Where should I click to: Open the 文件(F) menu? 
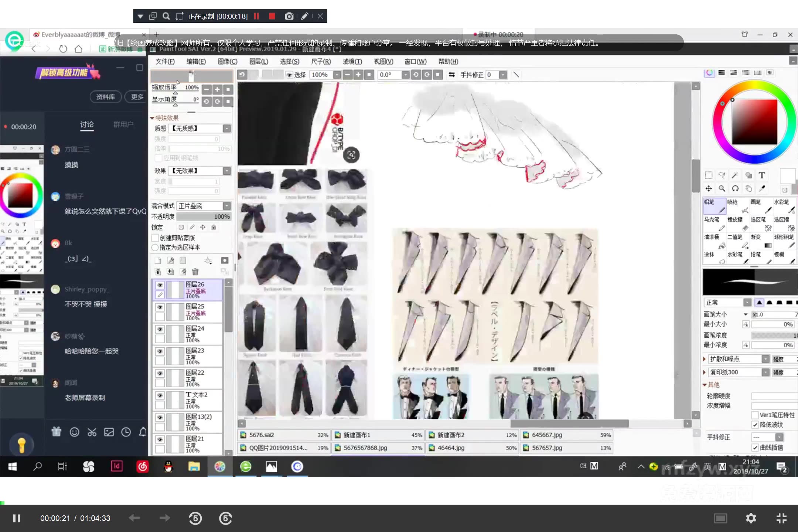coord(165,61)
